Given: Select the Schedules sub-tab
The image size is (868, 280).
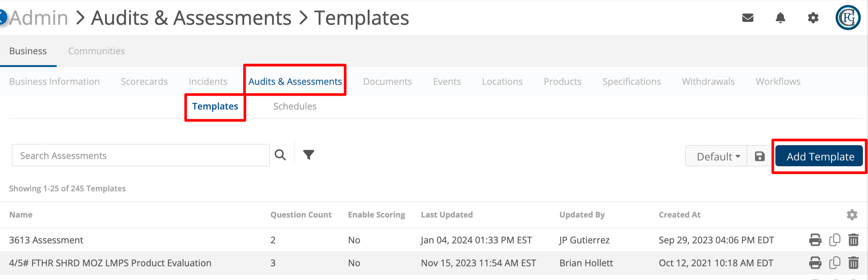Looking at the screenshot, I should [295, 106].
